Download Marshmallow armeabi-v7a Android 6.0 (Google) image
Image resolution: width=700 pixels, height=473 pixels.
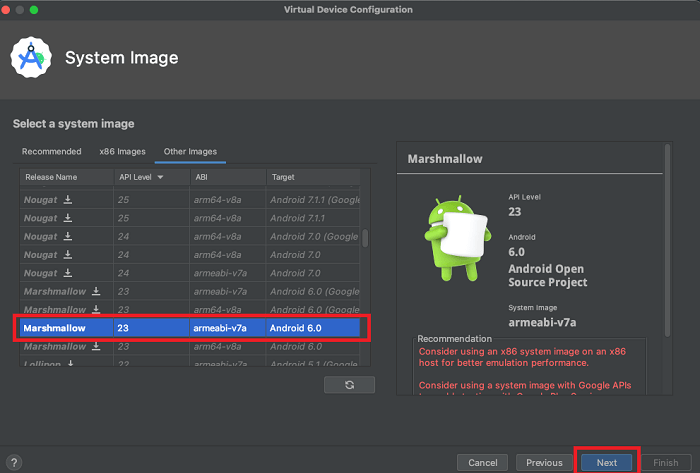coord(96,291)
